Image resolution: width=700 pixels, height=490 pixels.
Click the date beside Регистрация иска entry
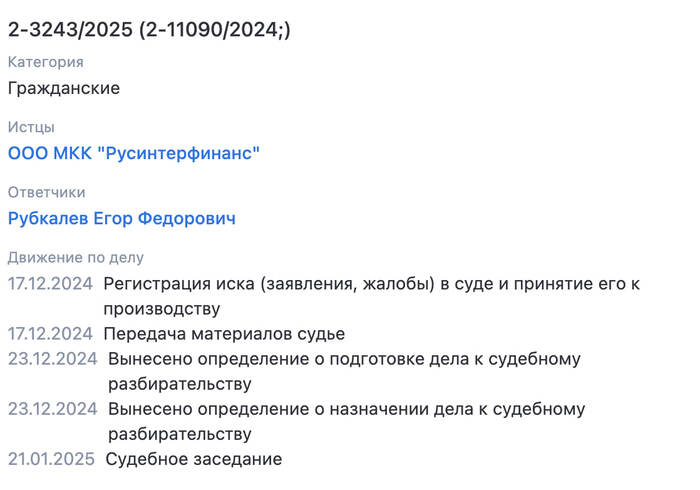[50, 284]
